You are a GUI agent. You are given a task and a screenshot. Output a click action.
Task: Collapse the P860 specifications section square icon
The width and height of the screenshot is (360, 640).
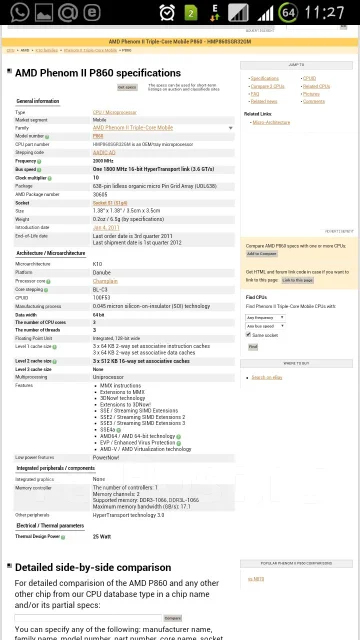[9, 71]
